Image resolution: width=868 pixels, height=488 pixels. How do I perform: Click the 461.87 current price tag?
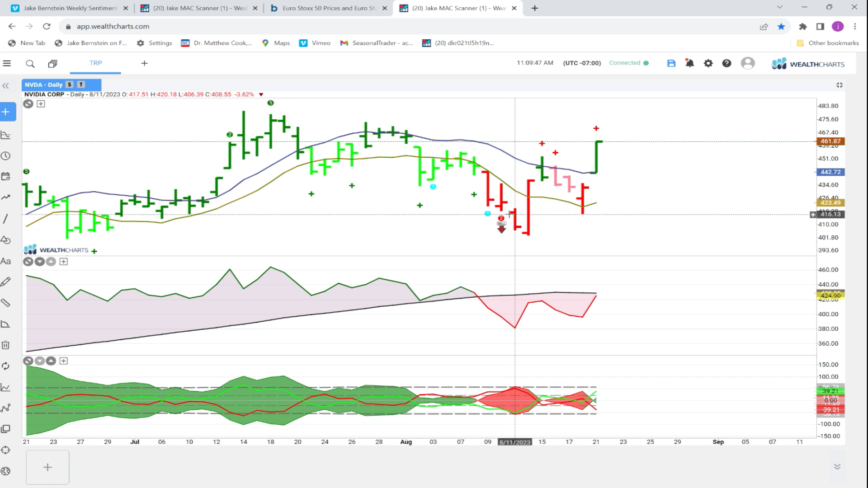830,141
